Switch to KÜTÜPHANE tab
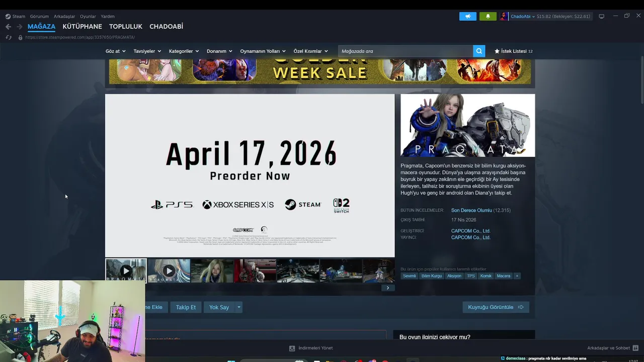Screen dimensions: 644x362 coord(82,26)
